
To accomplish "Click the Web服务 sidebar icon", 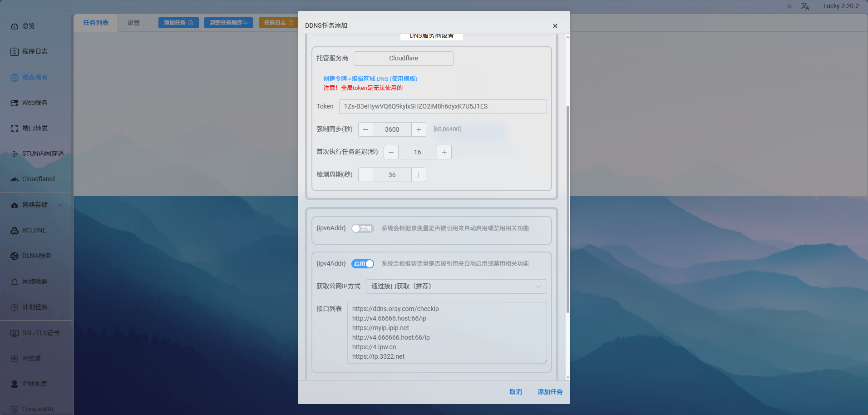I will pyautogui.click(x=15, y=103).
